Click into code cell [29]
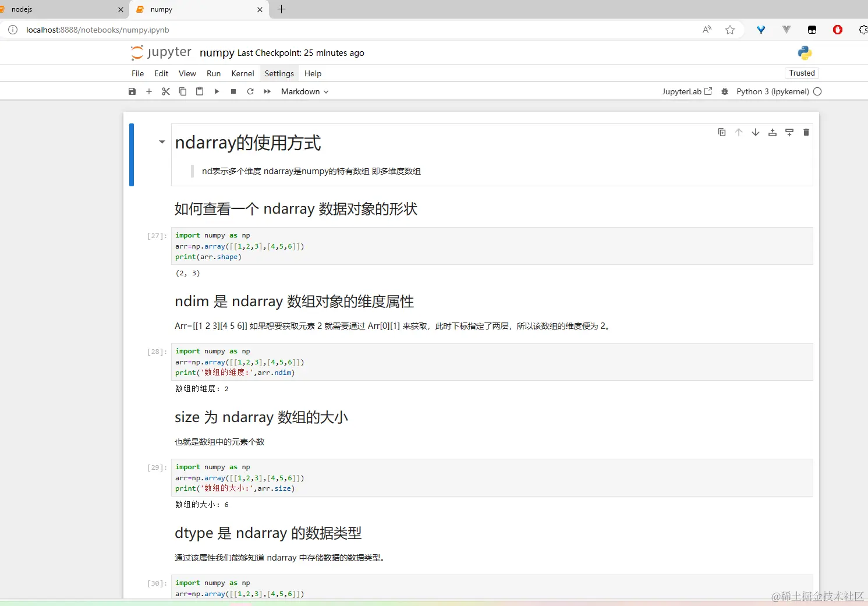 click(x=492, y=478)
